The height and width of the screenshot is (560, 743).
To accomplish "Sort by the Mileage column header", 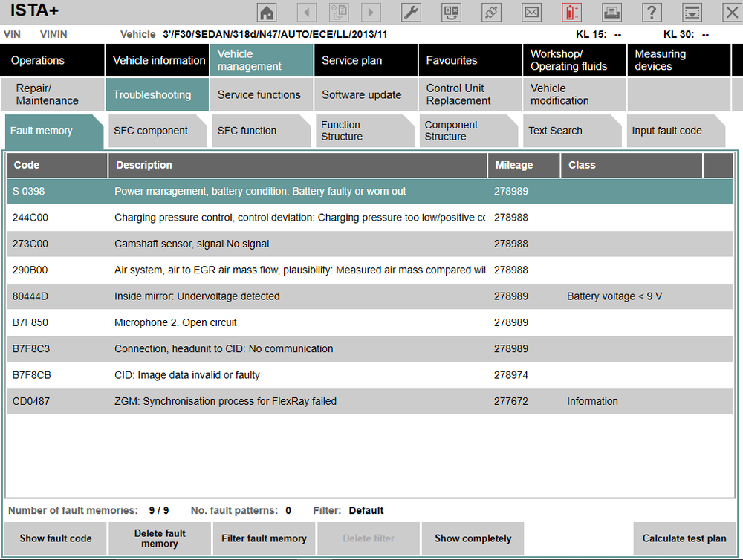I will coord(524,165).
